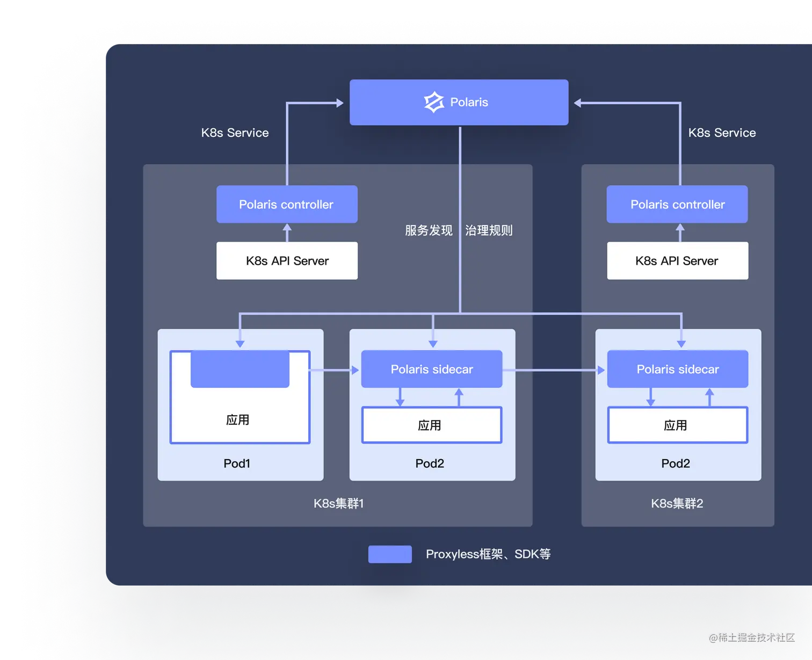This screenshot has width=812, height=660.
Task: Toggle the right K8s API Server block
Action: coord(677,260)
